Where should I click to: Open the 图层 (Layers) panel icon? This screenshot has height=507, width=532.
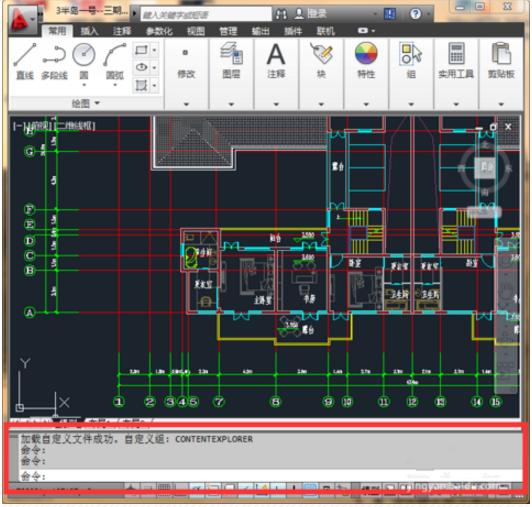pos(231,60)
